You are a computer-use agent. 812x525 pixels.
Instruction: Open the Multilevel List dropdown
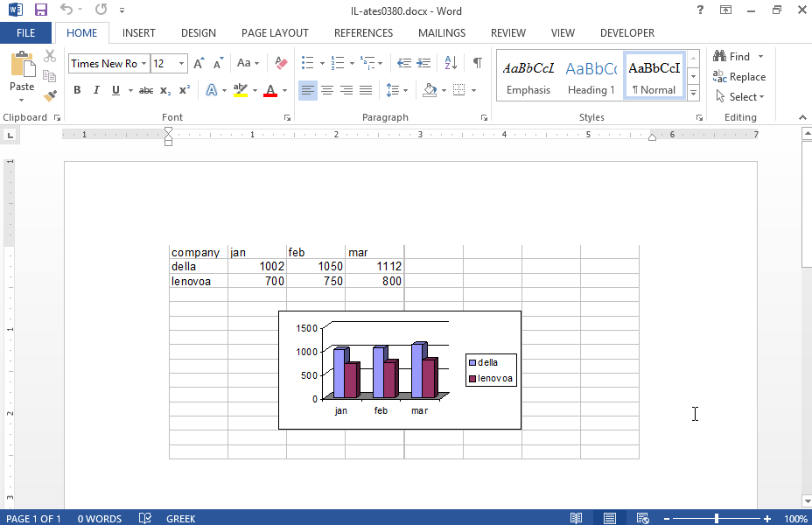point(380,63)
